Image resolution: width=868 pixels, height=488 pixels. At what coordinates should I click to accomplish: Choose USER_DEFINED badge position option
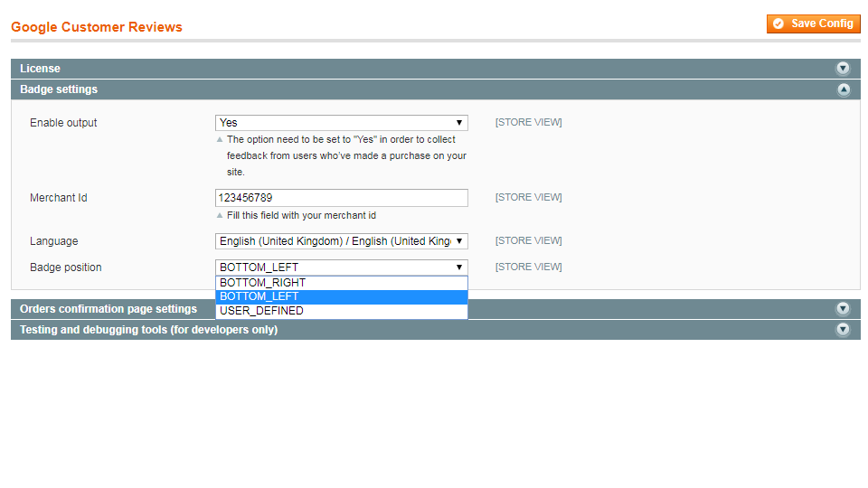342,311
